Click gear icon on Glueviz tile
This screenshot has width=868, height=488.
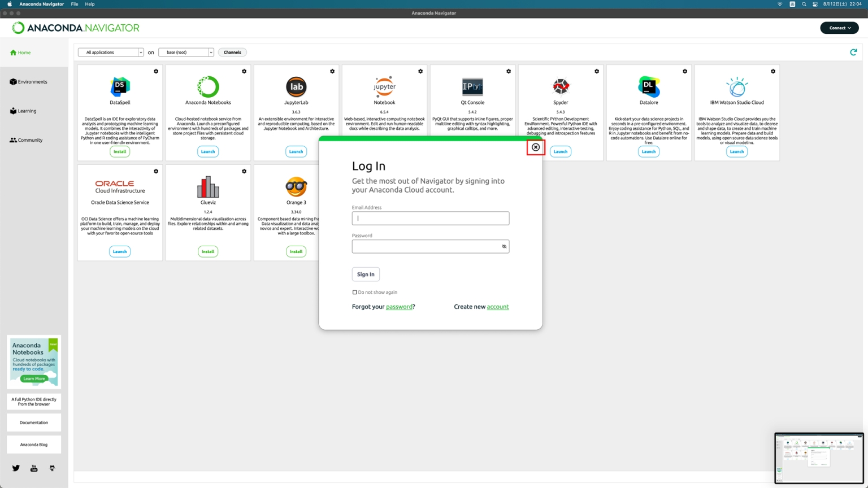coord(244,171)
